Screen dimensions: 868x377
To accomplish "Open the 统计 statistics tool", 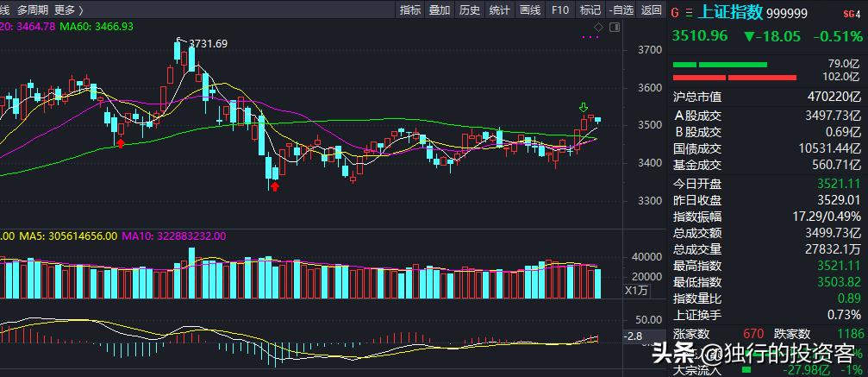I will [500, 10].
